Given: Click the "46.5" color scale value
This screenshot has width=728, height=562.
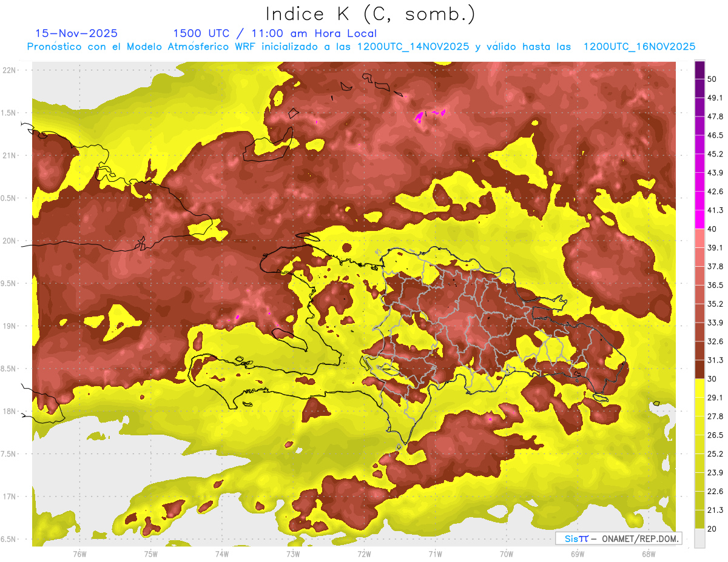Looking at the screenshot, I should [715, 135].
